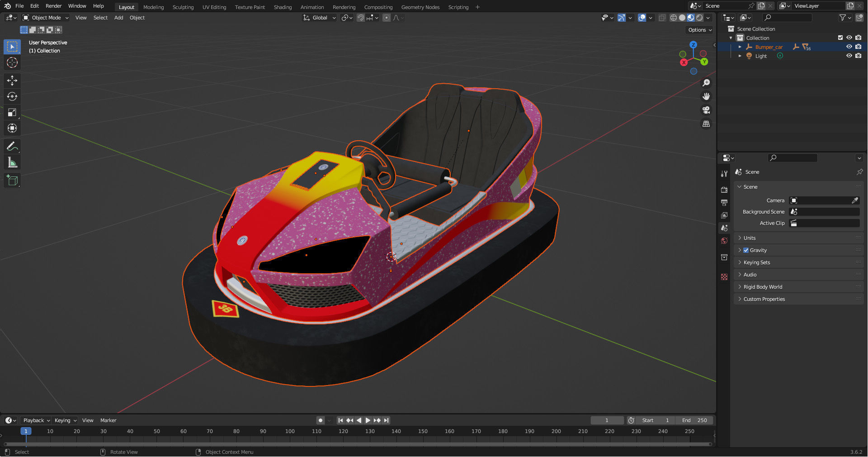
Task: Click the current frame marker 1
Action: point(26,431)
